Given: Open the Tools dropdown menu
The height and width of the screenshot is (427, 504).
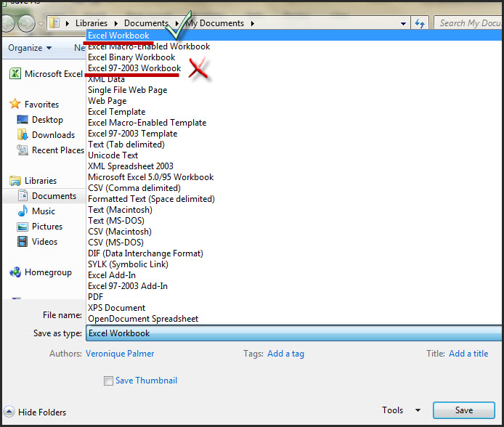Looking at the screenshot, I should (x=401, y=410).
